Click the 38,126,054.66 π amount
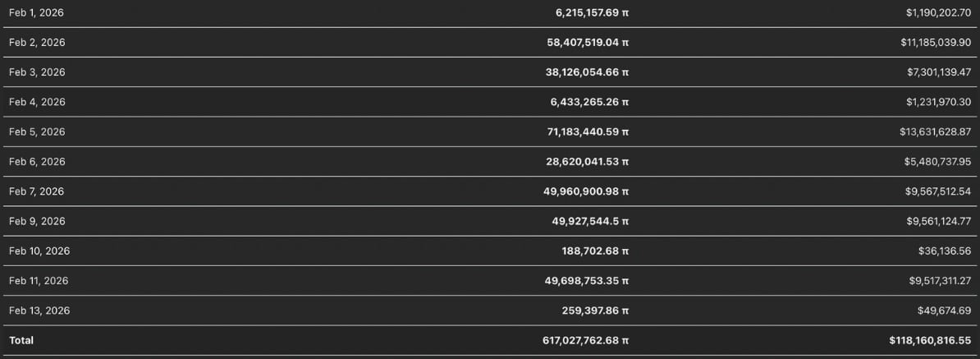The image size is (980, 359). pyautogui.click(x=588, y=72)
